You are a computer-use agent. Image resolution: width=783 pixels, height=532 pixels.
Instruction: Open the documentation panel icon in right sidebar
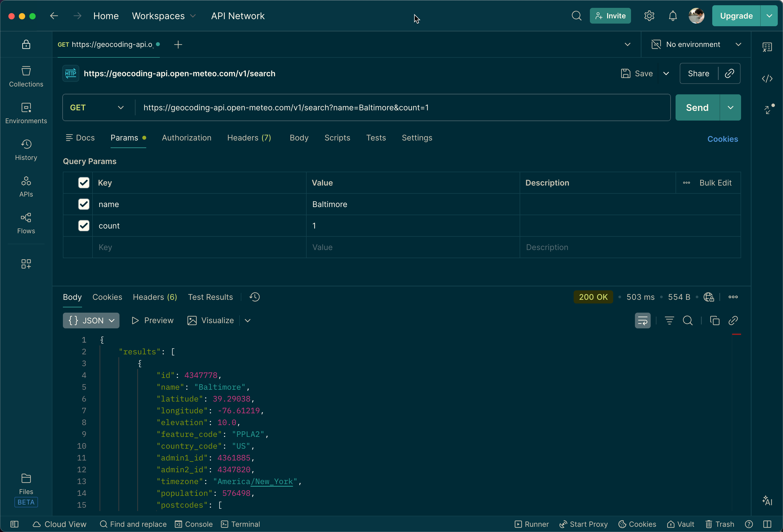pyautogui.click(x=767, y=47)
